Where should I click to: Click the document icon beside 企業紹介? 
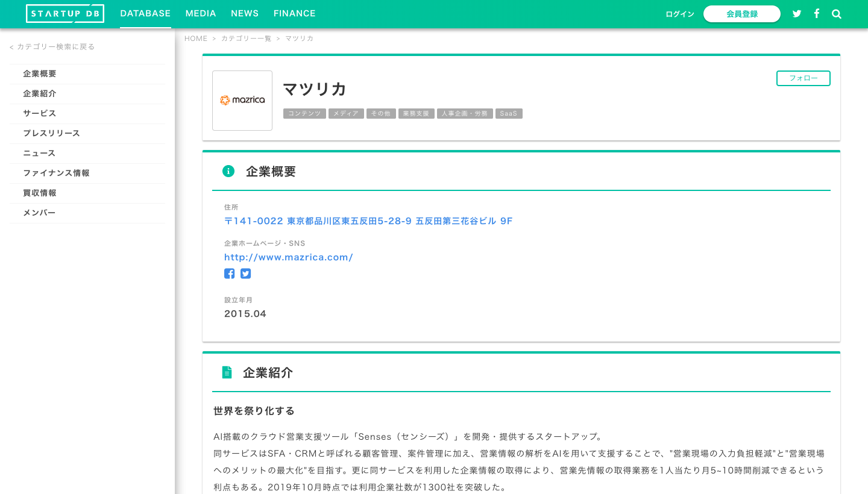click(227, 372)
